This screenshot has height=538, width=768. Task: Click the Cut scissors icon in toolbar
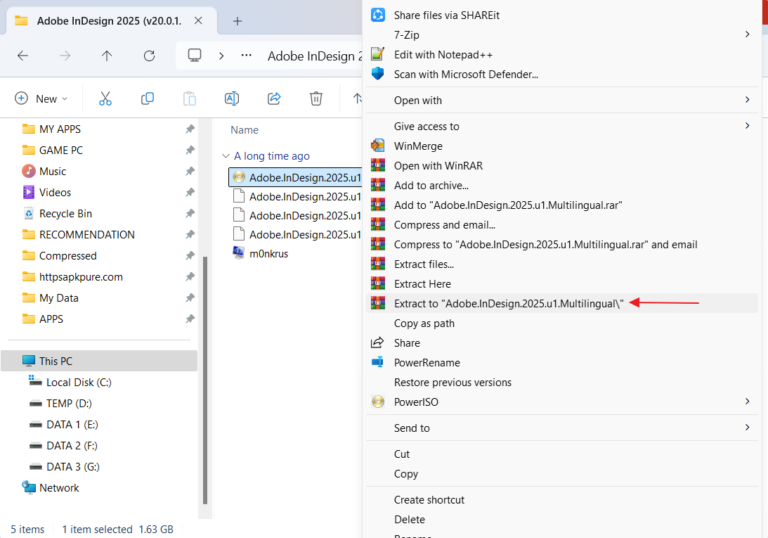[x=105, y=98]
